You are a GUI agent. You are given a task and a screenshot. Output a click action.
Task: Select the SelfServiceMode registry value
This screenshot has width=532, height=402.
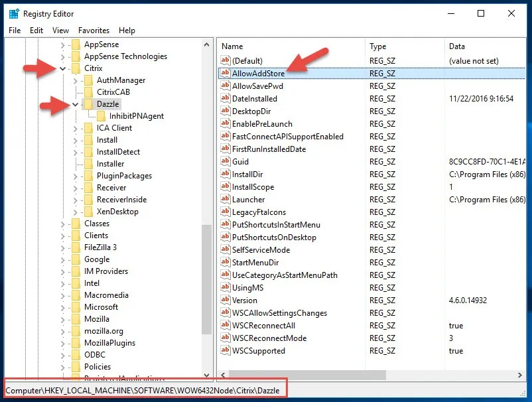(261, 250)
